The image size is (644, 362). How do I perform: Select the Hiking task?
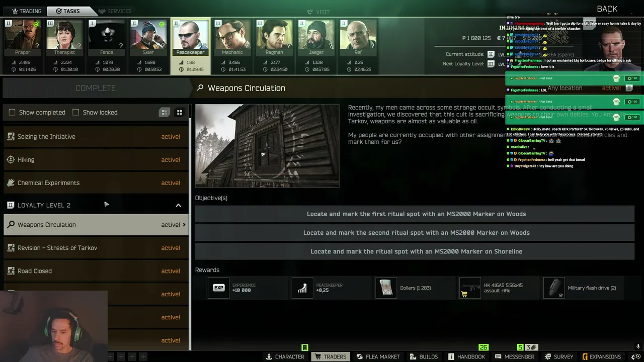pyautogui.click(x=96, y=159)
